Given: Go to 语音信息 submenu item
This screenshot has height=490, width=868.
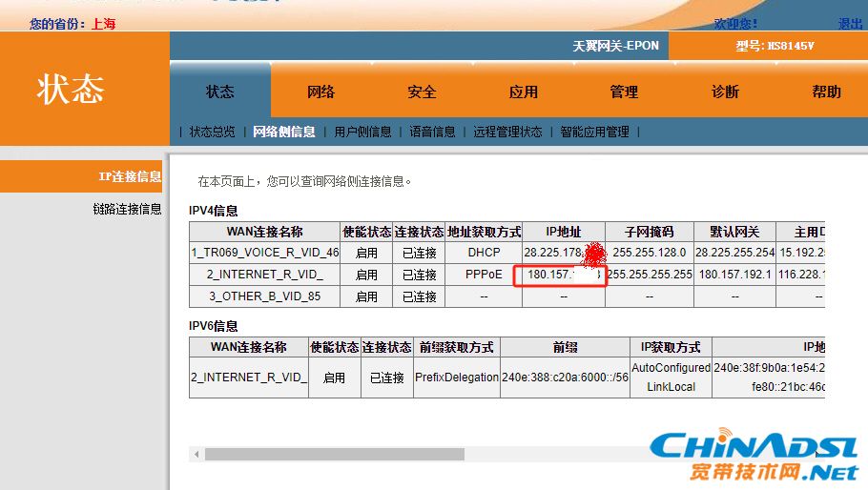Looking at the screenshot, I should (432, 133).
